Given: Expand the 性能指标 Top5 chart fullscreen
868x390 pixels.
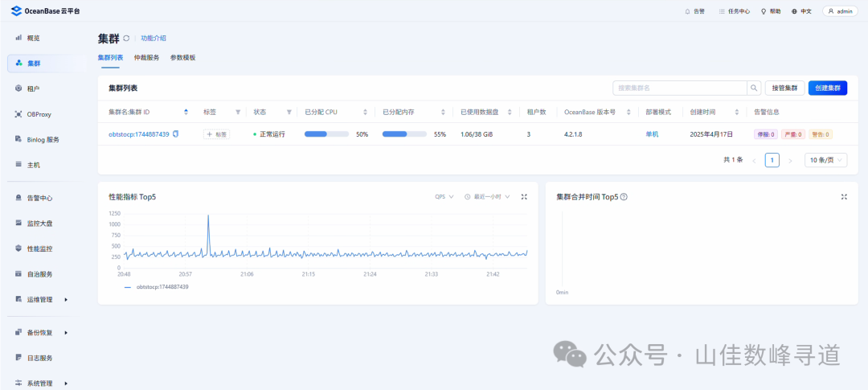Looking at the screenshot, I should [524, 197].
